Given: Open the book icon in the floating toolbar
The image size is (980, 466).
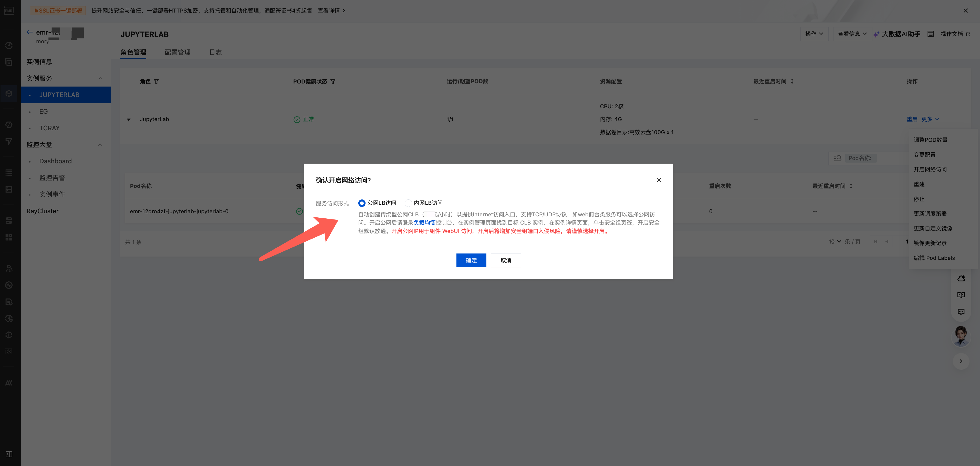Looking at the screenshot, I should pos(961,295).
